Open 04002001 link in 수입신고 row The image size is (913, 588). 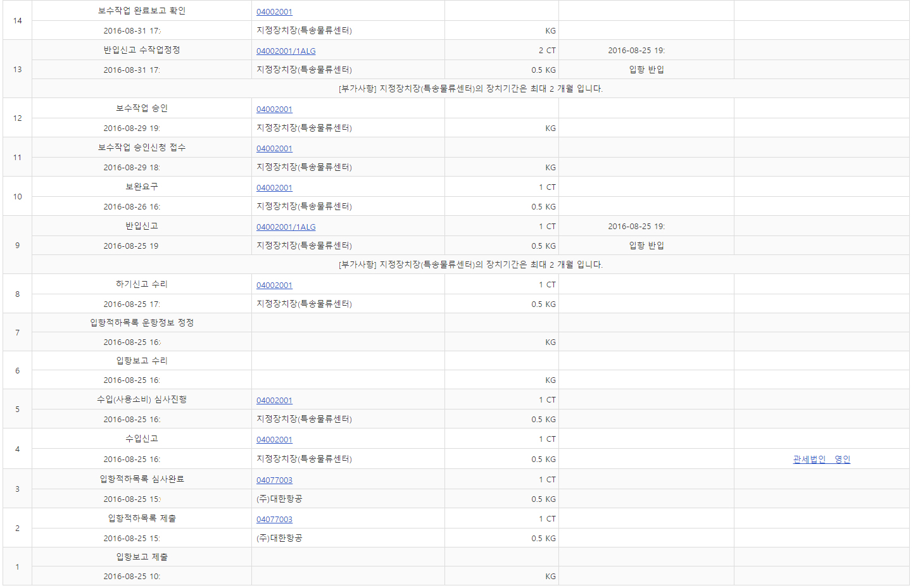pyautogui.click(x=274, y=440)
